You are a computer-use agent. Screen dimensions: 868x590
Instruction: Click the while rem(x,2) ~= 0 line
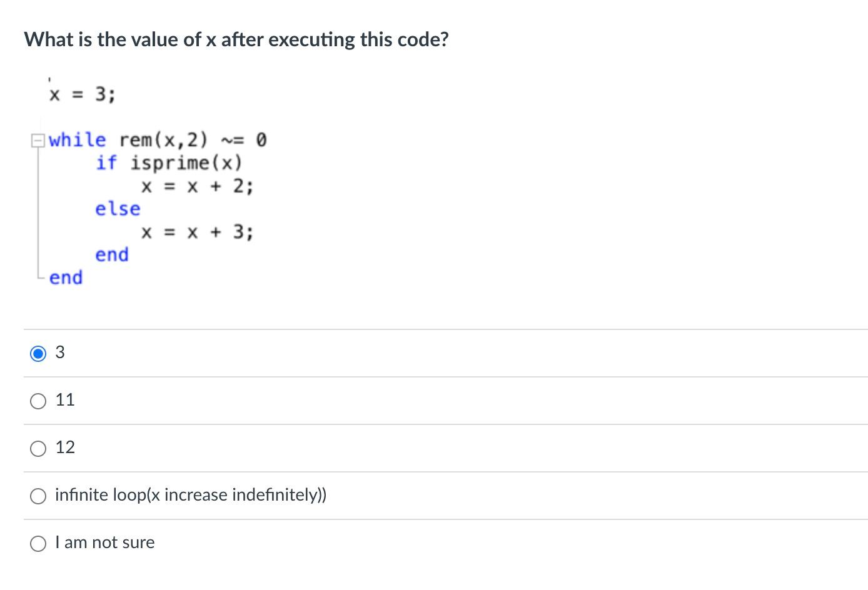(x=156, y=140)
